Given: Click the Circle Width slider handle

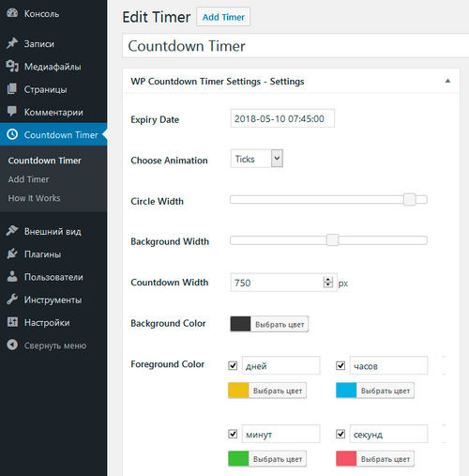Looking at the screenshot, I should (x=409, y=199).
